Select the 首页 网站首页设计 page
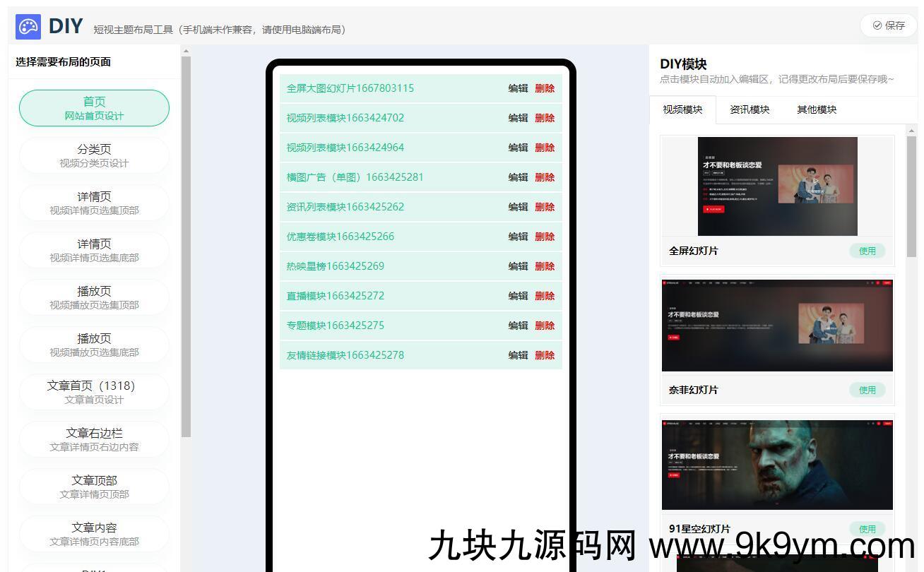 click(94, 108)
